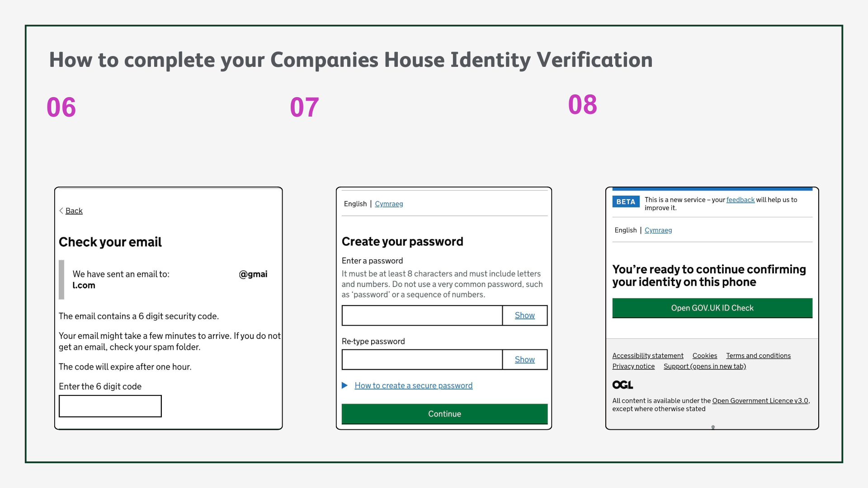The height and width of the screenshot is (488, 868).
Task: View the Accessibility statement
Action: [648, 356]
